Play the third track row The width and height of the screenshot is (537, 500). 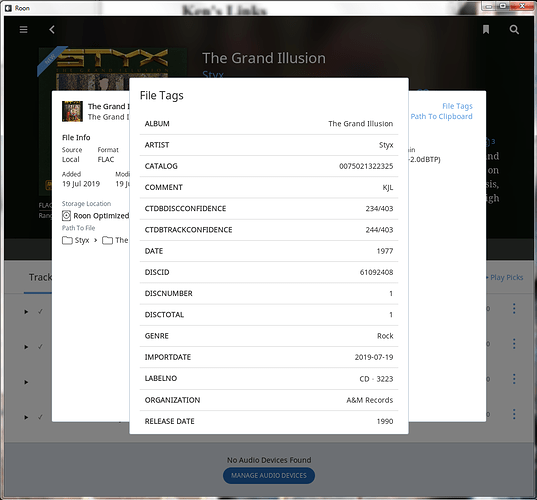coord(26,382)
